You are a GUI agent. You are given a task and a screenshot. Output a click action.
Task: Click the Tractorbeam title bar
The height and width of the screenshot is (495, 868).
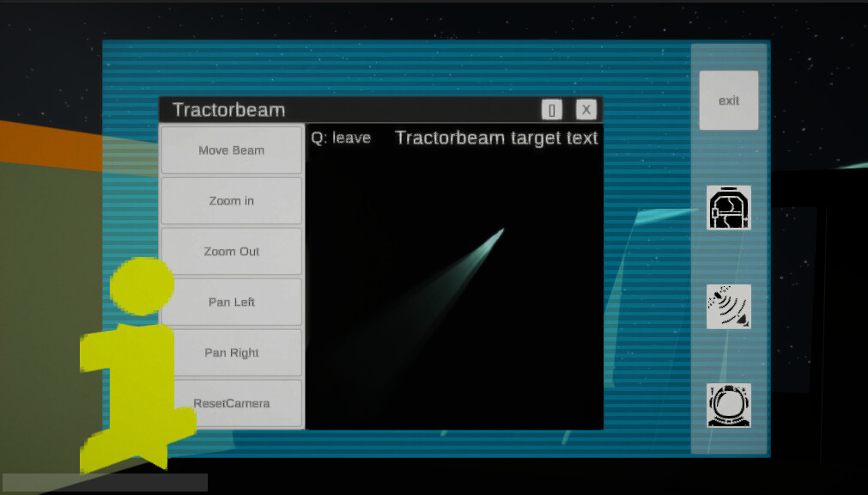pyautogui.click(x=361, y=110)
